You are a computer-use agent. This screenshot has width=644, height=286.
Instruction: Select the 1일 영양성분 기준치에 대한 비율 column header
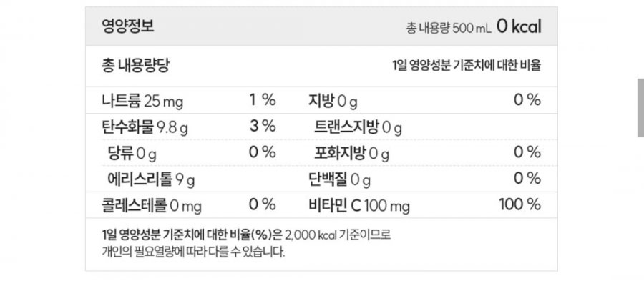[x=467, y=65]
